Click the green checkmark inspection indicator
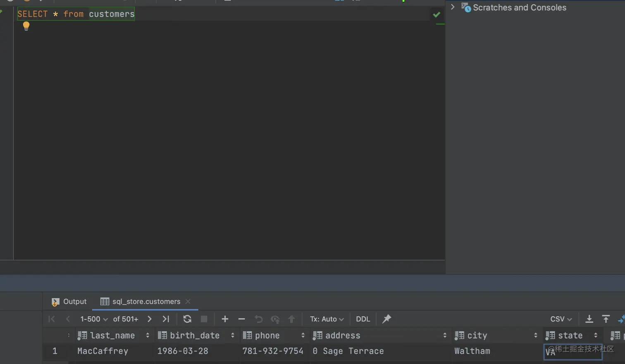Viewport: 625px width, 364px height. (x=437, y=14)
